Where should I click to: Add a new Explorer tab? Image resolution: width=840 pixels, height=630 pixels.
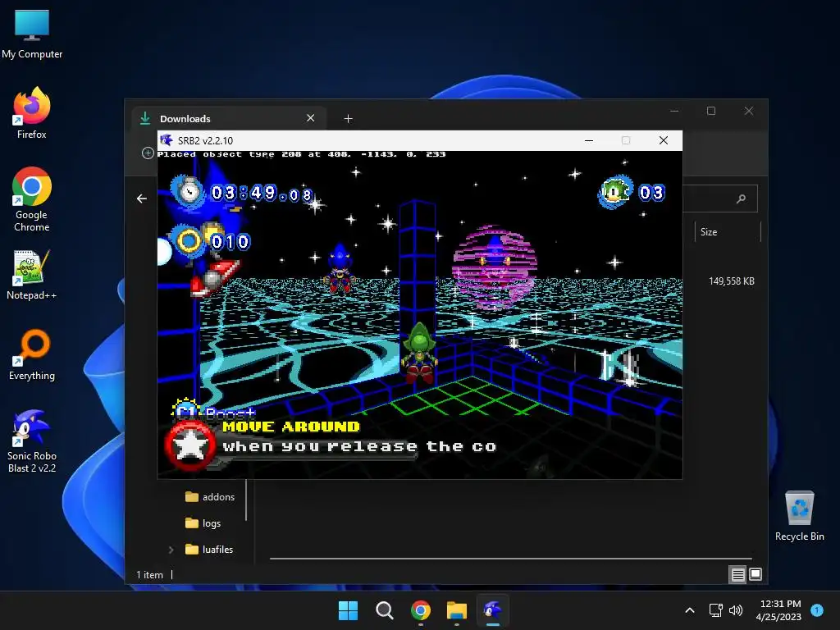(348, 118)
